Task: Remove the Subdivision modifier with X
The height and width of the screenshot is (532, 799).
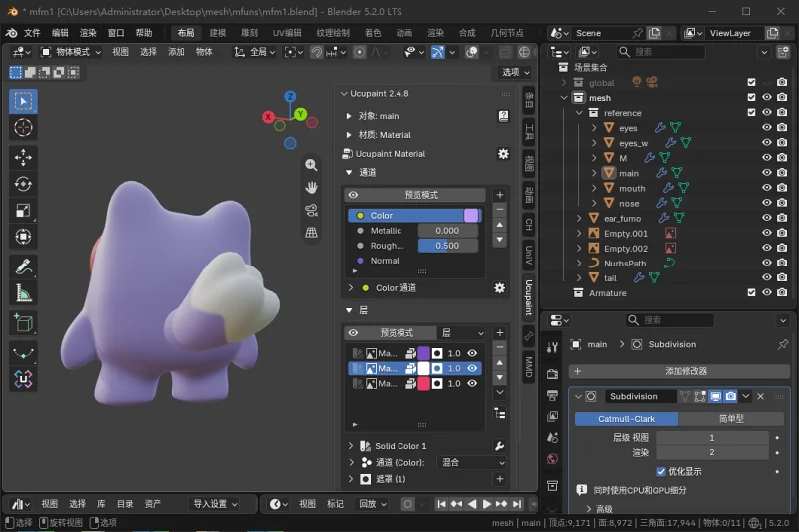Action: point(760,396)
